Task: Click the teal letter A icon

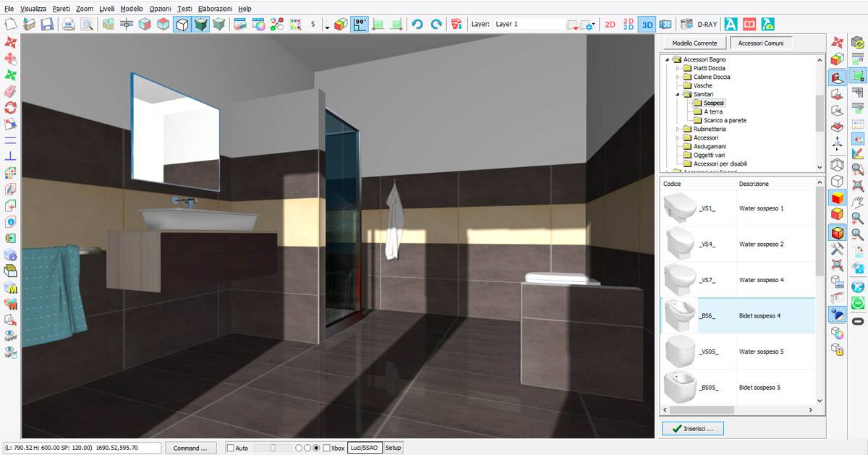Action: 731,24
